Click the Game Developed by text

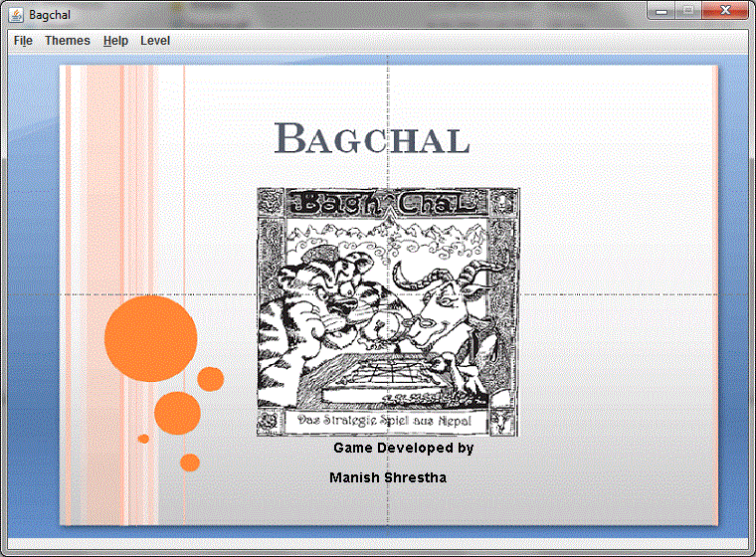click(403, 449)
